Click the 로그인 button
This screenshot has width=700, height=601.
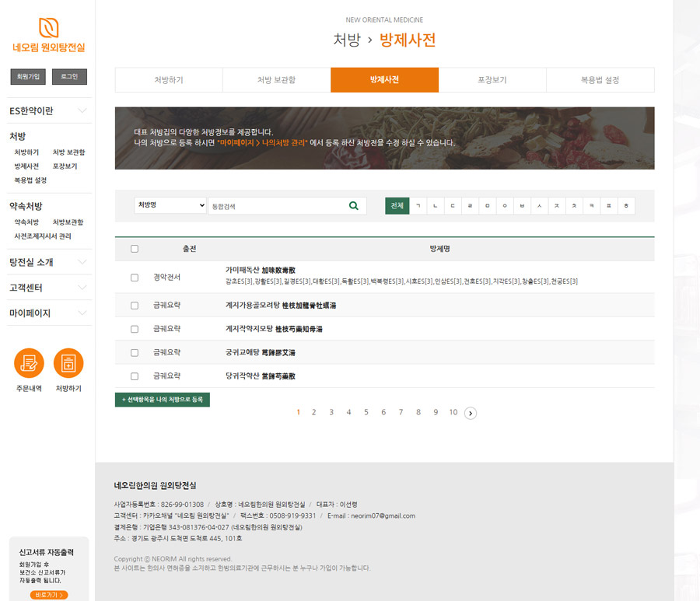tap(69, 77)
